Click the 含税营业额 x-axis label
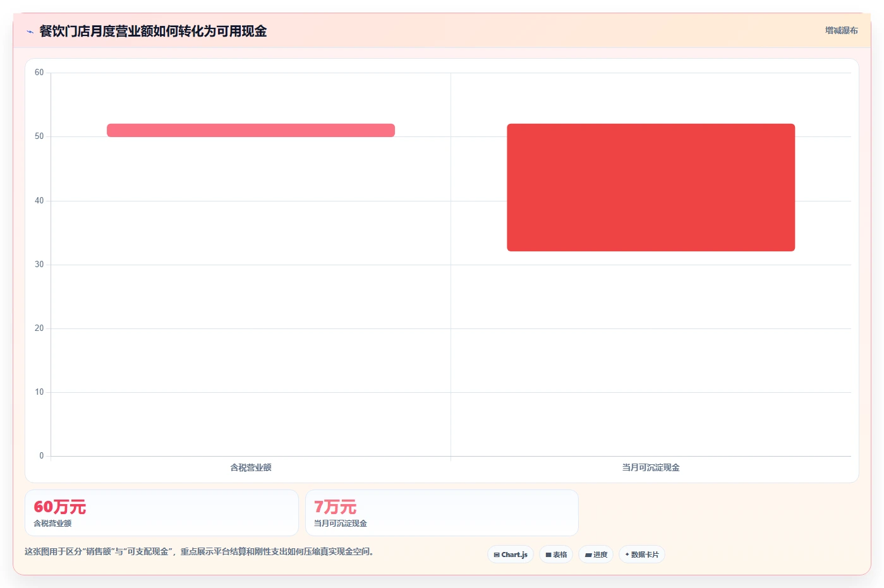 tap(251, 467)
